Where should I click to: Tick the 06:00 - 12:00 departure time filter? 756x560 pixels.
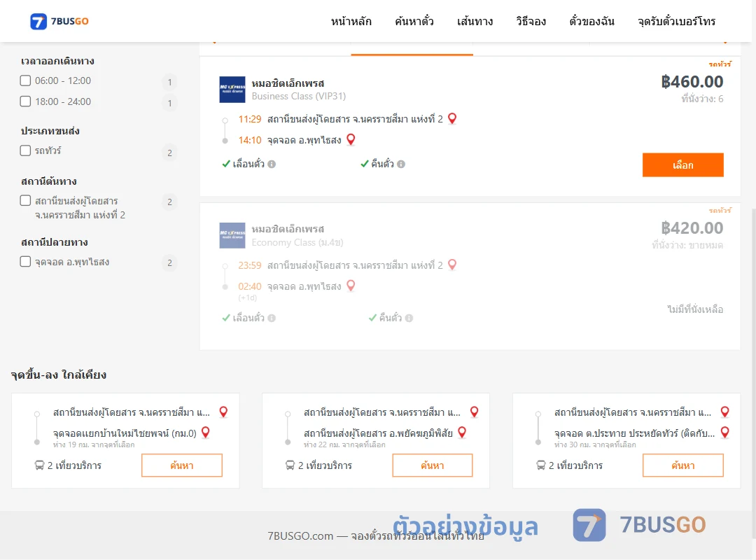pyautogui.click(x=26, y=80)
